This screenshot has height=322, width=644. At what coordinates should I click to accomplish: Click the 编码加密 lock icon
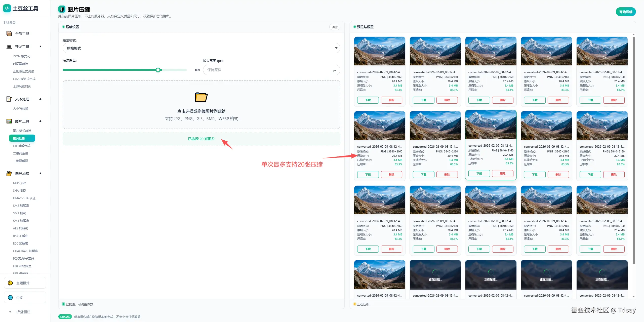9,174
